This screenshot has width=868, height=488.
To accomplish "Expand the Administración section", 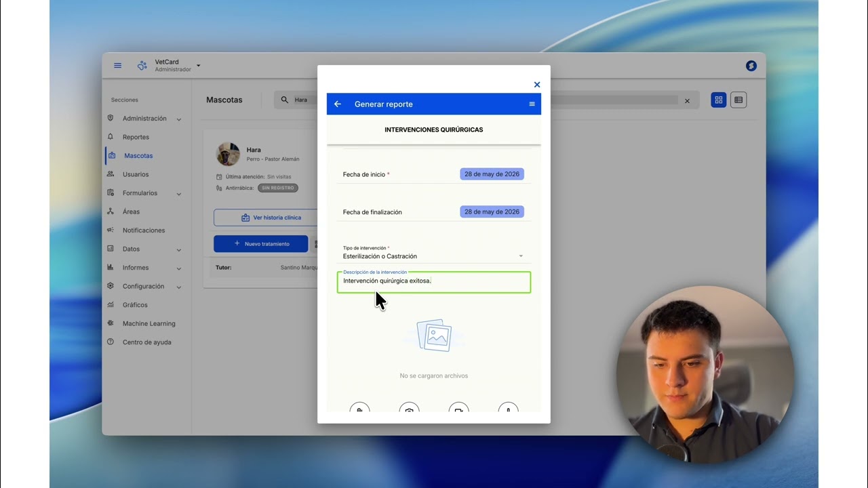I will pos(144,119).
